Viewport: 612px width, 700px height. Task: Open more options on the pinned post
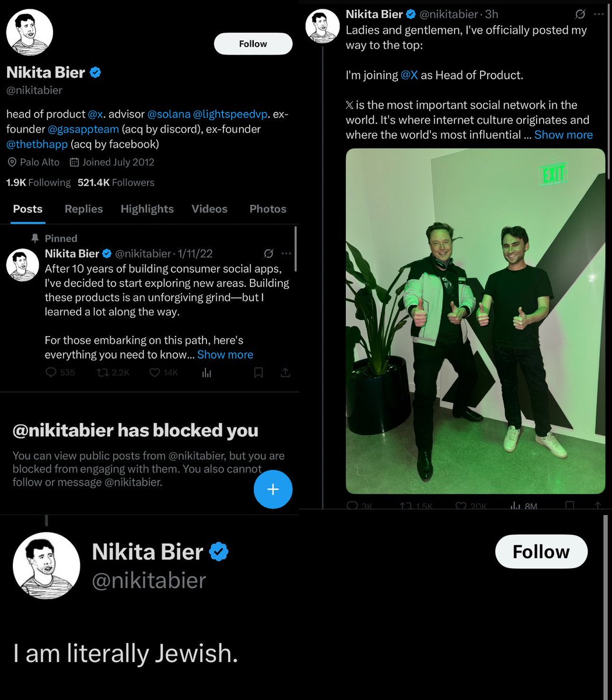click(286, 253)
